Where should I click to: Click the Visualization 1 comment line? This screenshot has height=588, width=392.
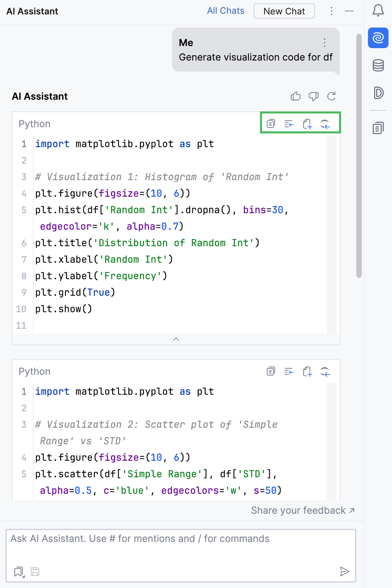coord(162,177)
